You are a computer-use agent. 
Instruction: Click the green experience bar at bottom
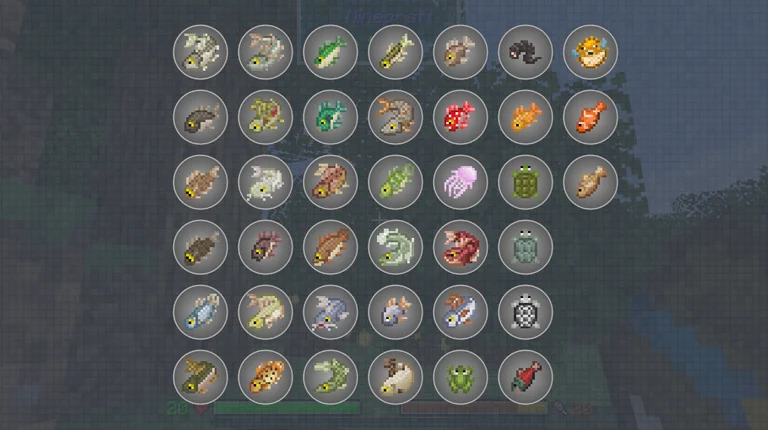[287, 408]
